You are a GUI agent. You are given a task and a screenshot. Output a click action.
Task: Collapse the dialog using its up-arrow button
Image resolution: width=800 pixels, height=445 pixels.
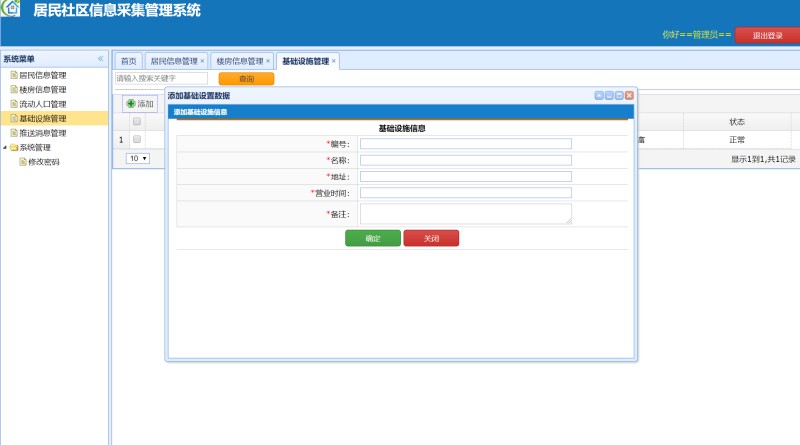(599, 95)
